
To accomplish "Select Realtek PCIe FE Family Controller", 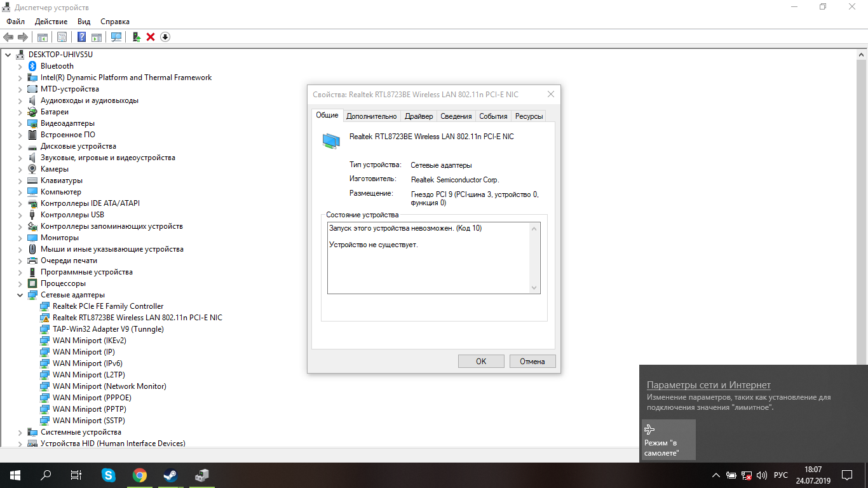I will coord(108,306).
